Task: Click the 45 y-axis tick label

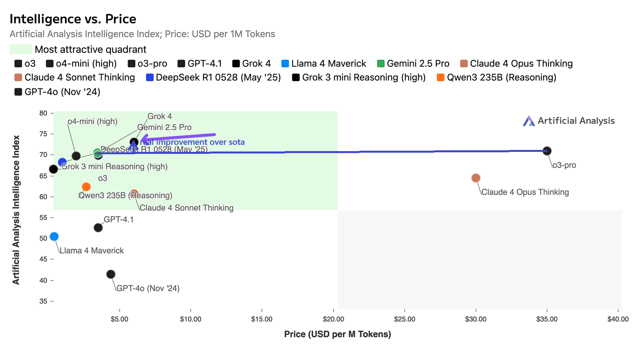Action: [x=43, y=259]
